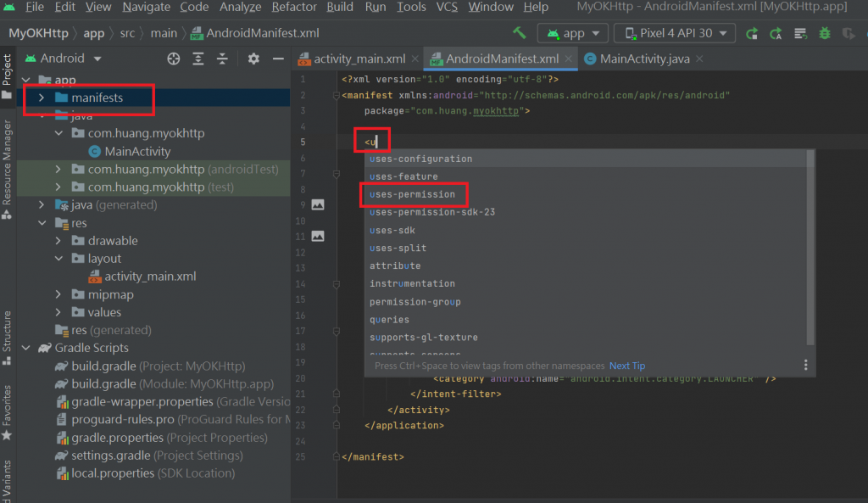Open the Refactor menu

294,7
